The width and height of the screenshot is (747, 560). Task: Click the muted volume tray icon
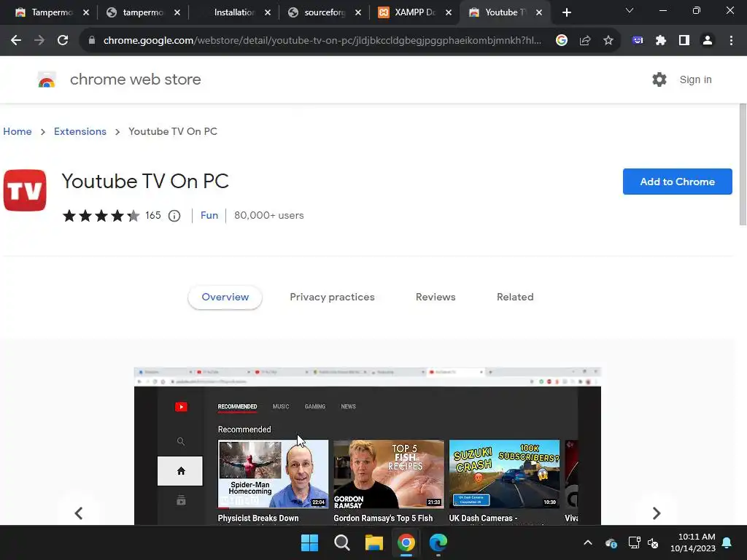pyautogui.click(x=653, y=542)
